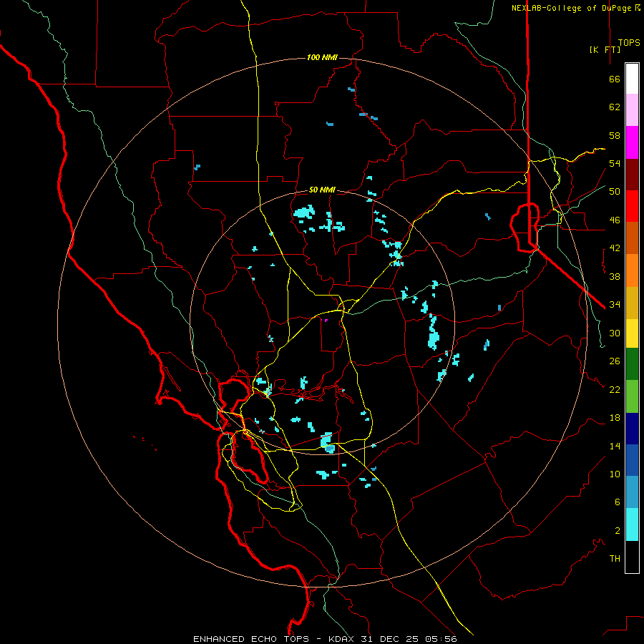Click the legend value "34"
The height and width of the screenshot is (644, 644).
[x=615, y=305]
